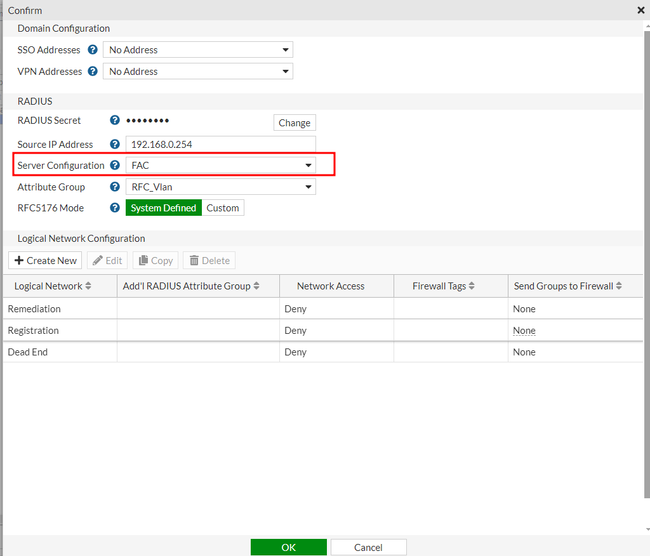Viewport: 650px width, 556px height.
Task: Click help icon beside Source IP Address
Action: [115, 144]
